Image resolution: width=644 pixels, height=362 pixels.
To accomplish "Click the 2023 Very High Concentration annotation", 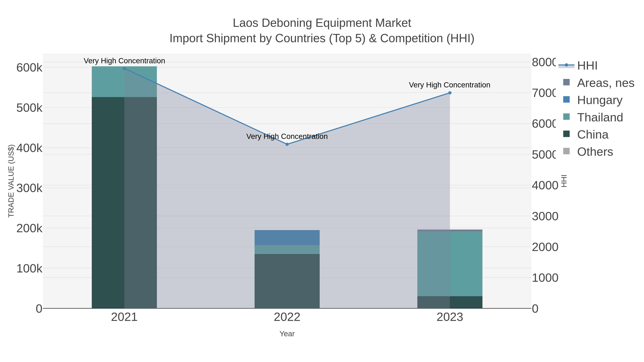I will pos(450,85).
